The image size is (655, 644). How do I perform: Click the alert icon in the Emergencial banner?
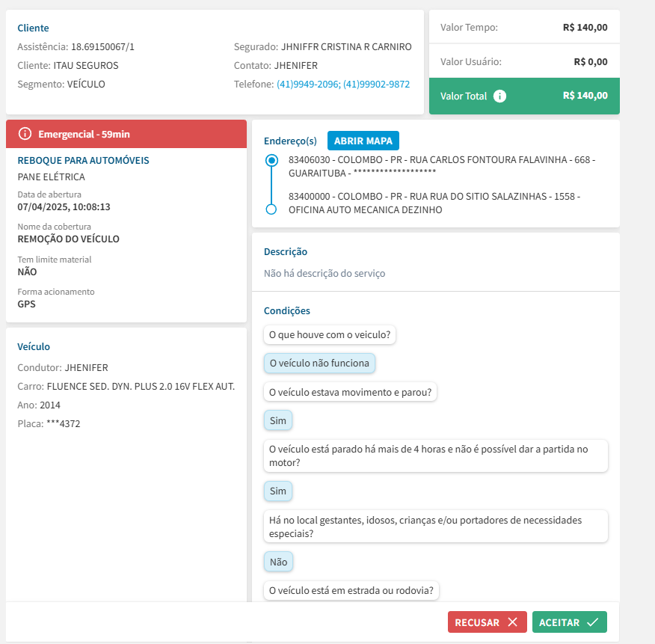25,134
